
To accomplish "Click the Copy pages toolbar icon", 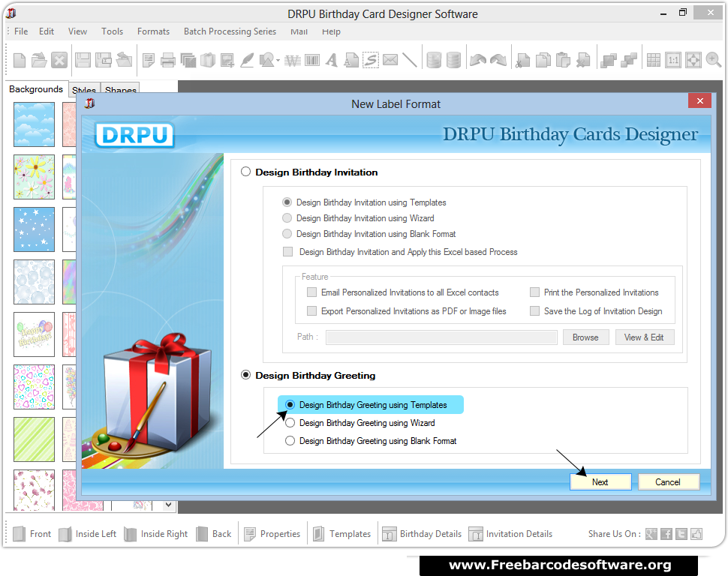I will tap(543, 60).
